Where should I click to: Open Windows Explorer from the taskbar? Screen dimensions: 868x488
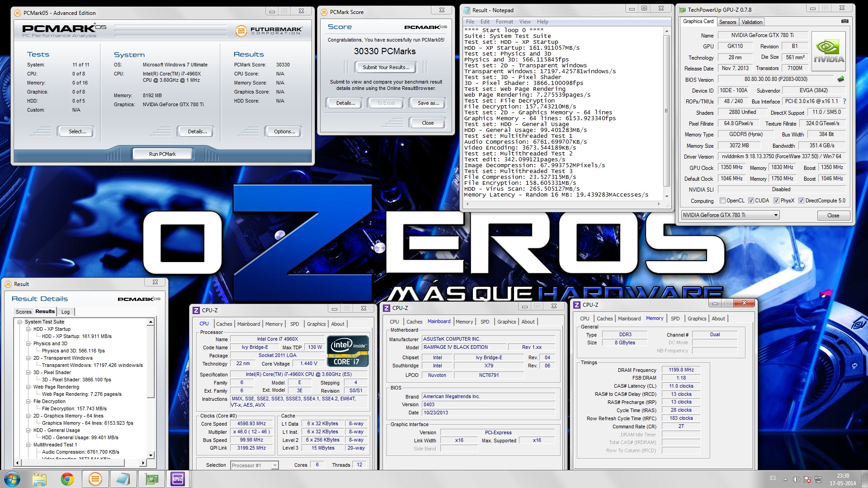[39, 479]
